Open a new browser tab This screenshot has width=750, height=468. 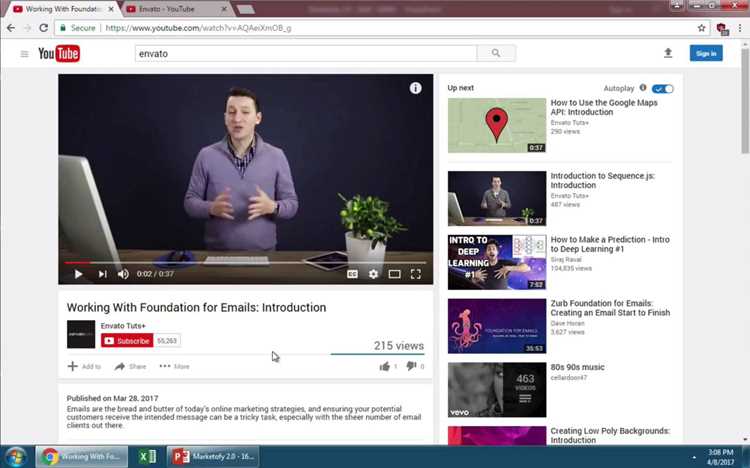[x=245, y=9]
